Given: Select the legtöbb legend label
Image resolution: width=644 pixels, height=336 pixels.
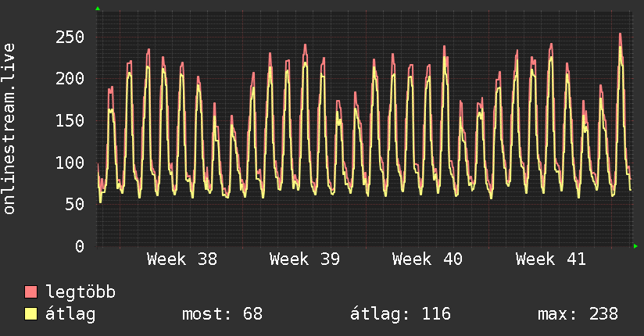Looking at the screenshot, I should click(80, 291).
